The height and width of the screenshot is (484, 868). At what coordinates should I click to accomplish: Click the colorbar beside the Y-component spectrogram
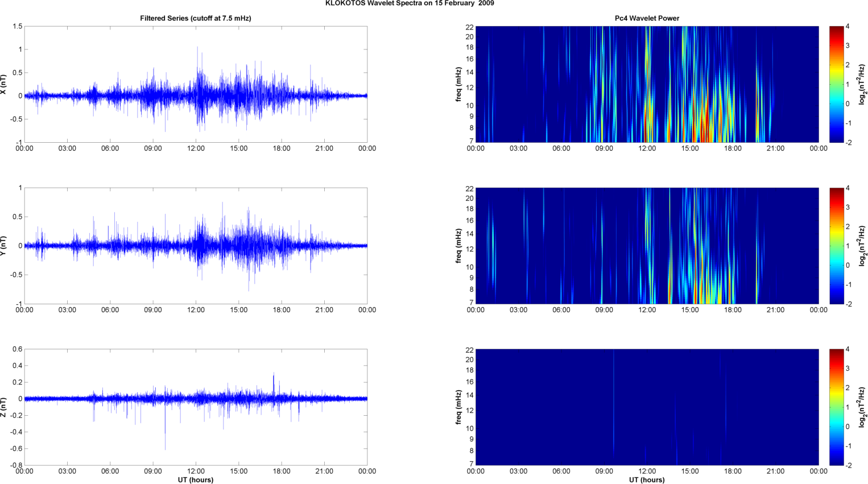click(836, 246)
